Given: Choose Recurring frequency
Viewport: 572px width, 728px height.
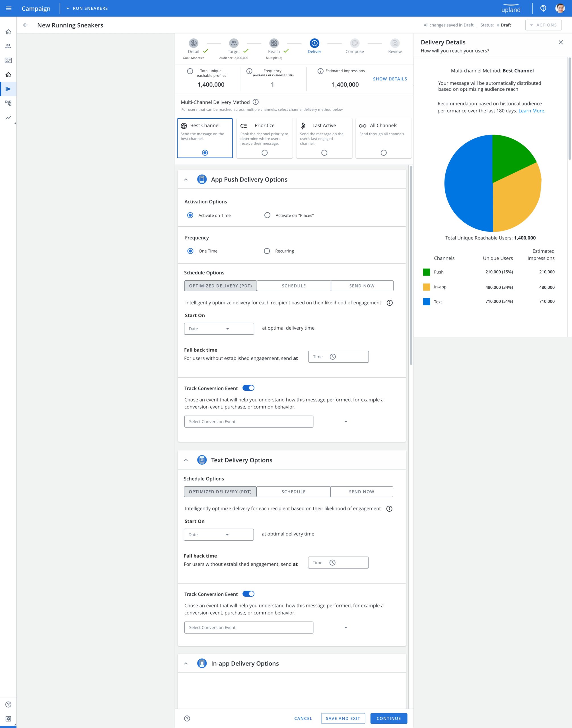Looking at the screenshot, I should [267, 251].
